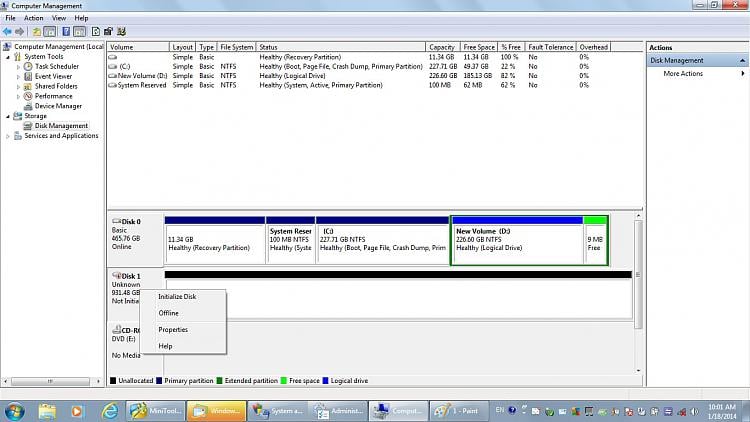Select the System Reserved 100 MB partition block
This screenshot has height=422, width=750.
point(290,240)
